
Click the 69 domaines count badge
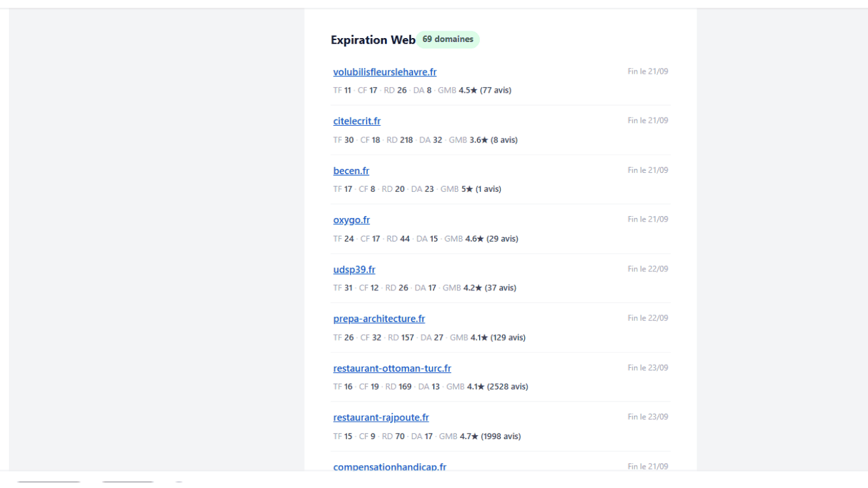tap(447, 39)
